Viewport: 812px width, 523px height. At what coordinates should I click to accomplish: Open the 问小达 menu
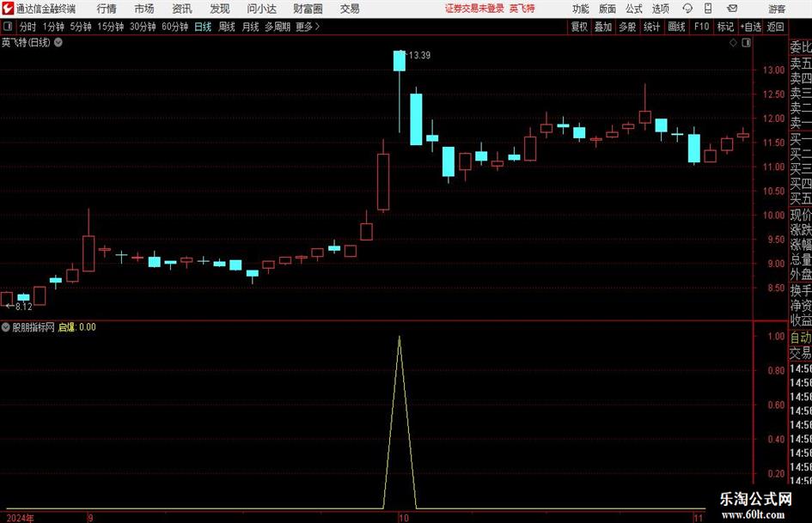(x=261, y=9)
